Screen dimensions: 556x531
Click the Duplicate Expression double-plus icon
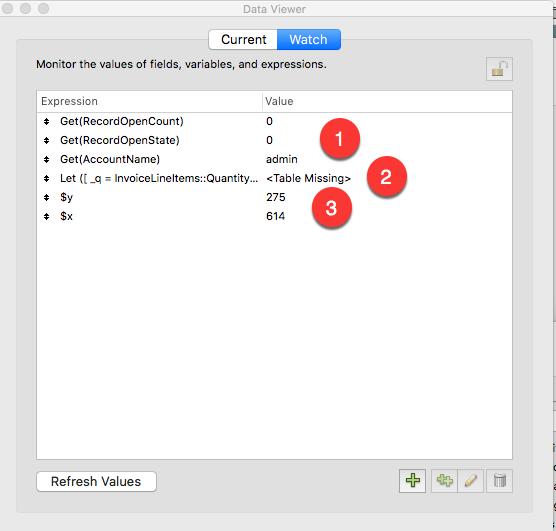click(x=444, y=481)
